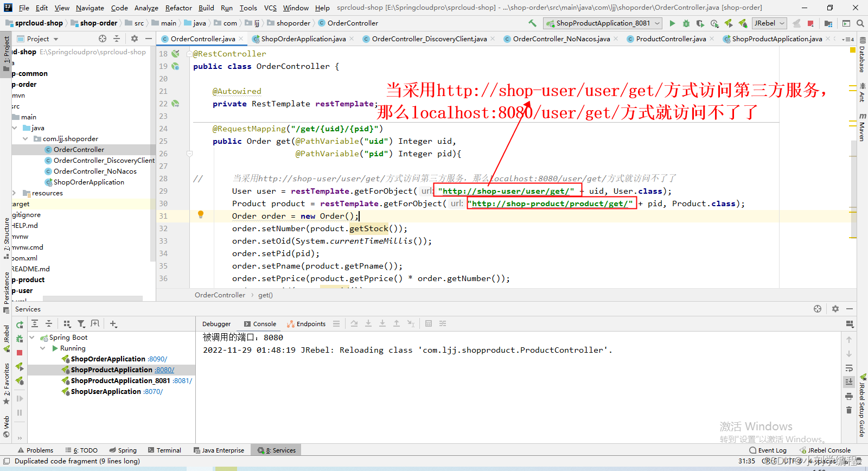868x471 pixels.
Task: Click the caret position 31:35 in status bar
Action: (746, 461)
